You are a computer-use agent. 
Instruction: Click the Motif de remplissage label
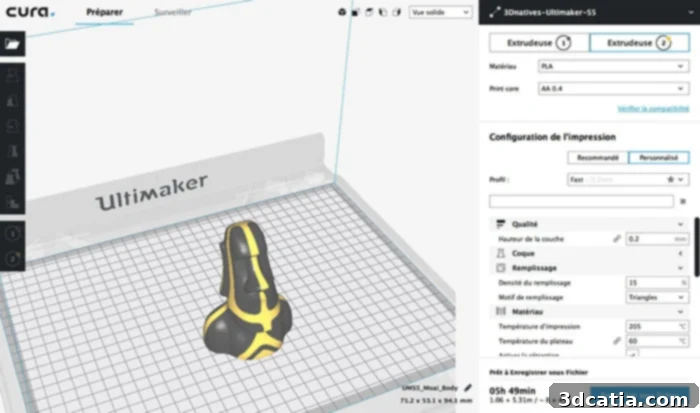530,297
